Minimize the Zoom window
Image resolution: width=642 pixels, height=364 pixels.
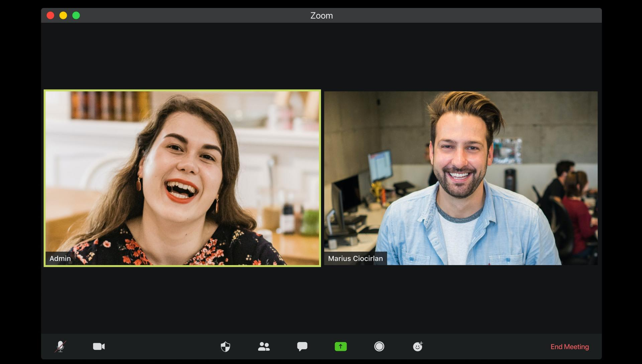[63, 15]
